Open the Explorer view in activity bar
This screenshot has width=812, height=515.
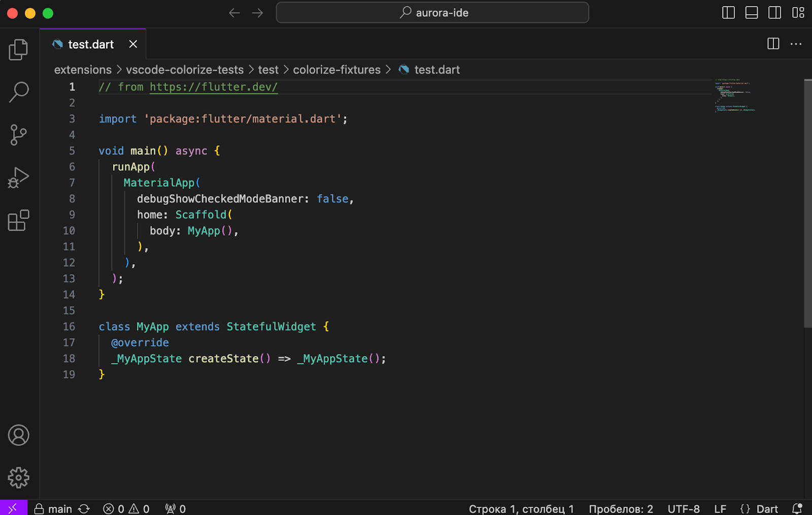click(x=19, y=49)
